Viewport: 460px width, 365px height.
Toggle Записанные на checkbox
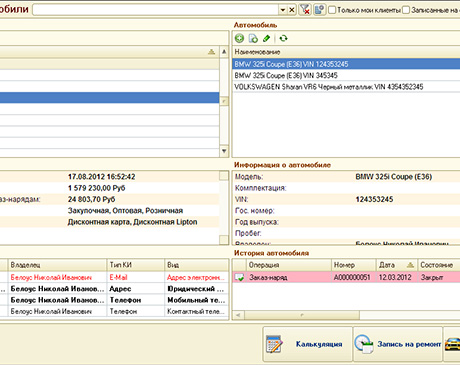tap(406, 10)
